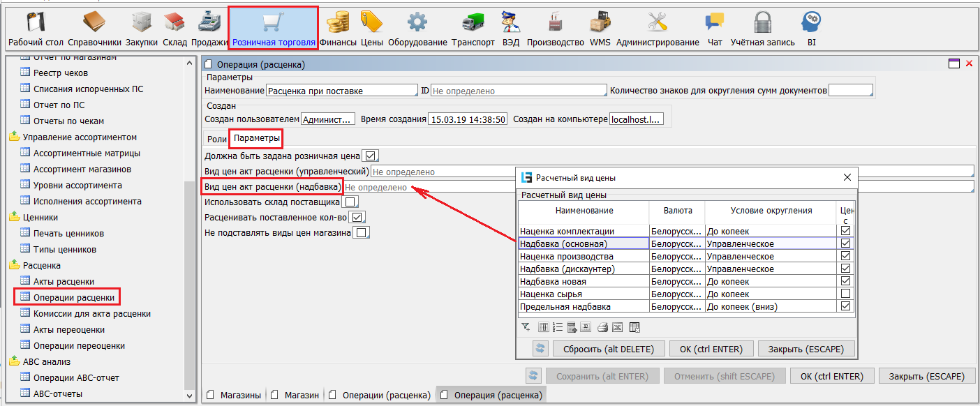Click the add filter icon in dialog
The width and height of the screenshot is (980, 406).
point(526,327)
